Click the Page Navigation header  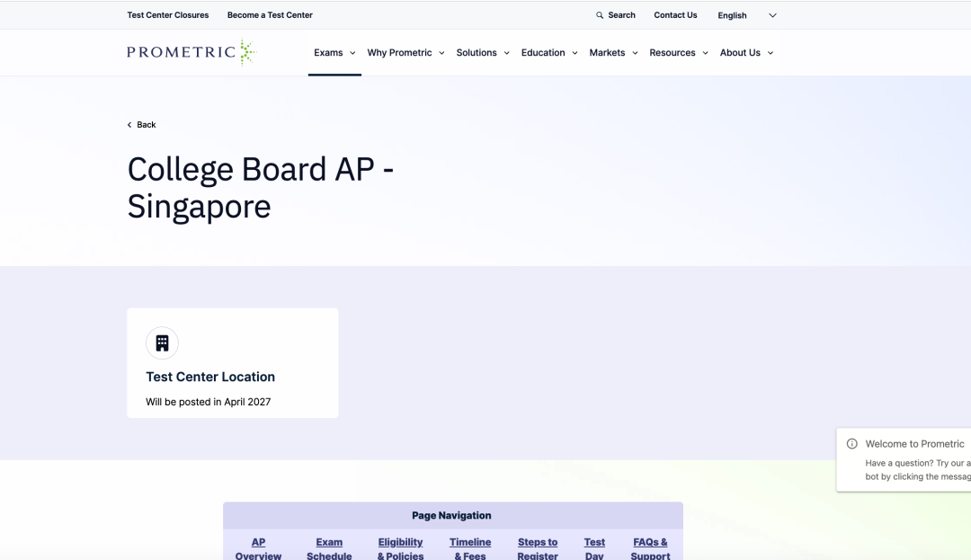(451, 515)
